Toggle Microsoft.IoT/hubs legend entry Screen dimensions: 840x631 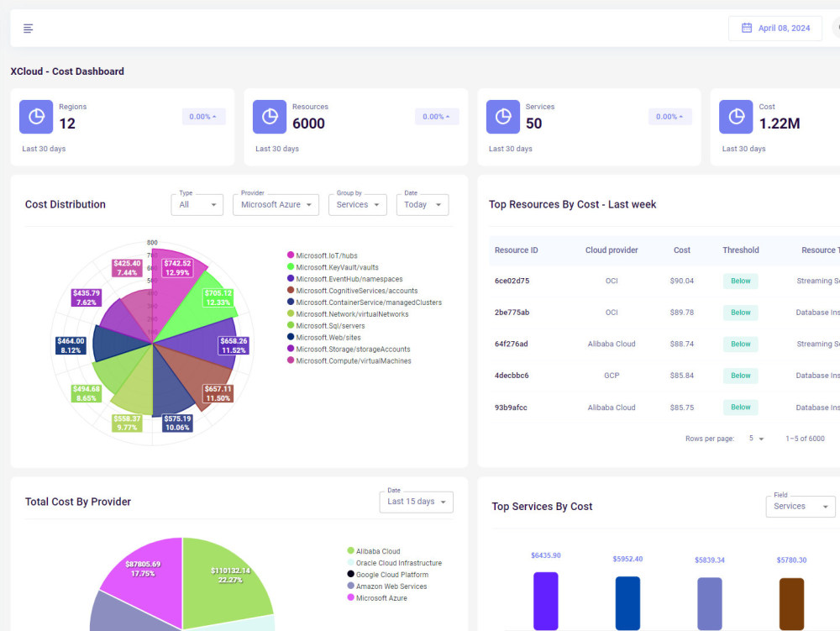click(x=323, y=255)
